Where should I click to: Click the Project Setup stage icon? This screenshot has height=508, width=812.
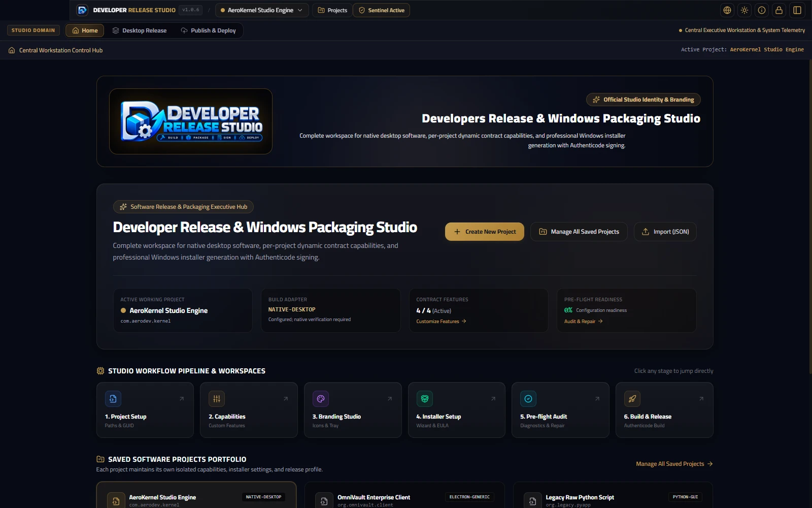click(113, 399)
